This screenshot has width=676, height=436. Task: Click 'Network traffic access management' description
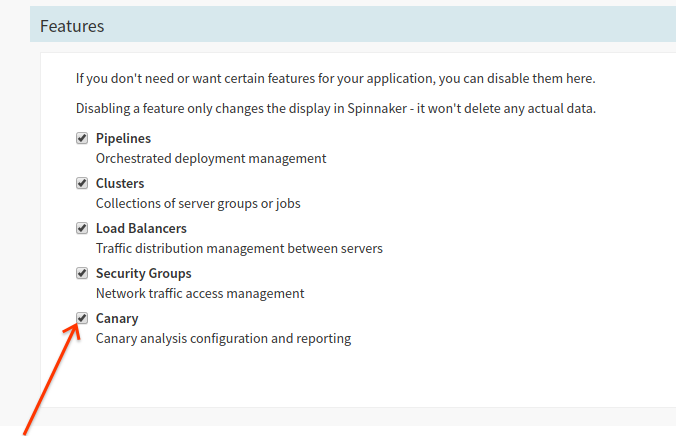click(200, 293)
